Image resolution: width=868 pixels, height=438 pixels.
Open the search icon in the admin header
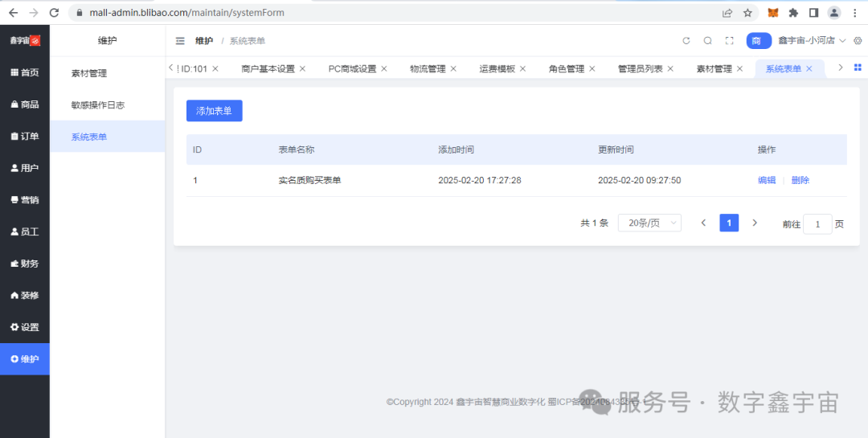coord(707,40)
